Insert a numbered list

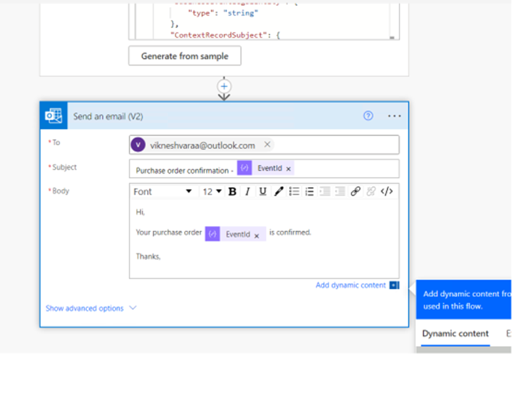pos(310,191)
